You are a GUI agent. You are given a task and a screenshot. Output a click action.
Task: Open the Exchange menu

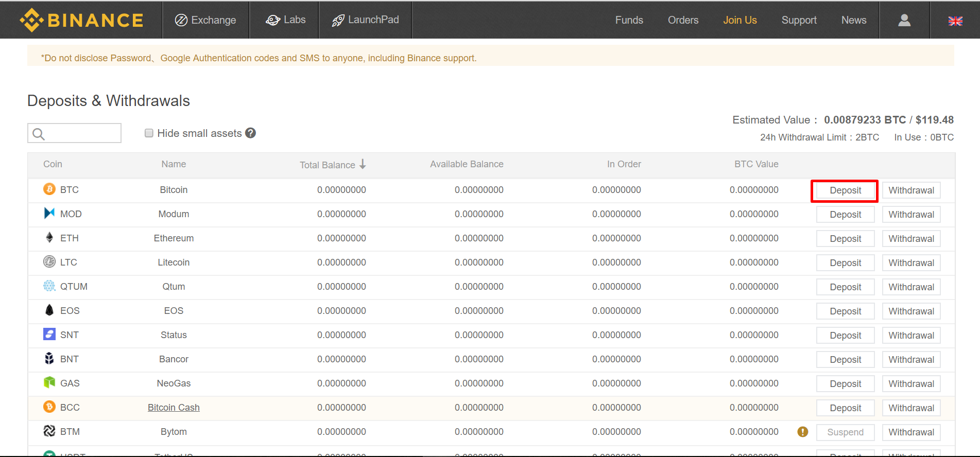[x=205, y=20]
